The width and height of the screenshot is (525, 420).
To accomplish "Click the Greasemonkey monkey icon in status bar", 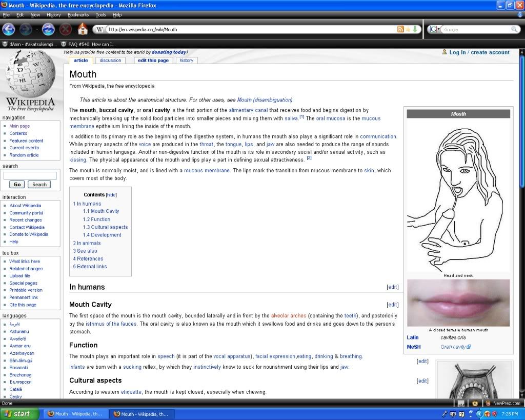I will coord(475,404).
